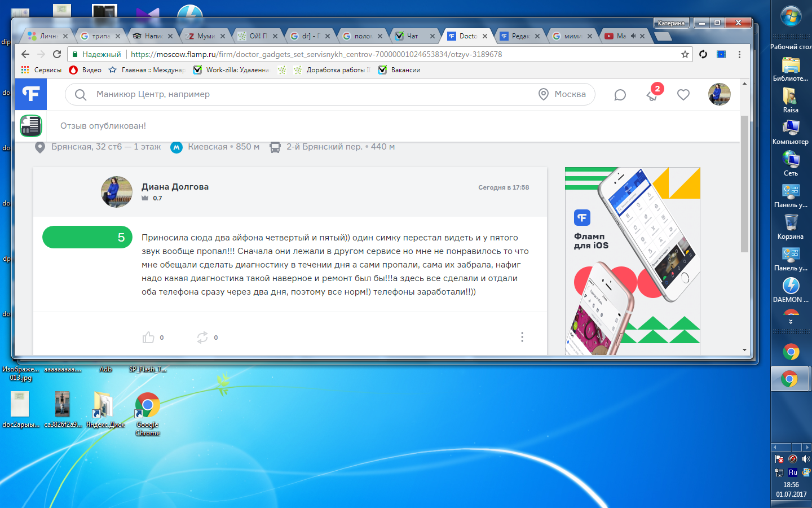Click the scrollbar down arrow

point(744,350)
